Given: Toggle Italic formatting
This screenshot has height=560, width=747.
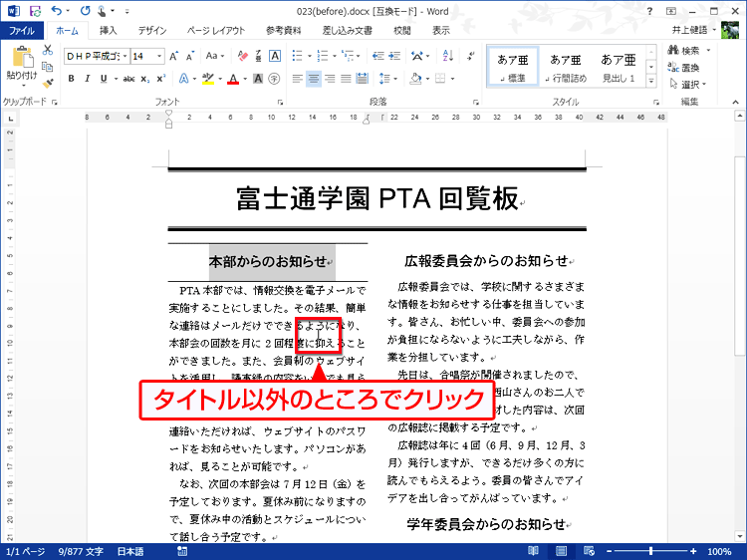Looking at the screenshot, I should (88, 79).
